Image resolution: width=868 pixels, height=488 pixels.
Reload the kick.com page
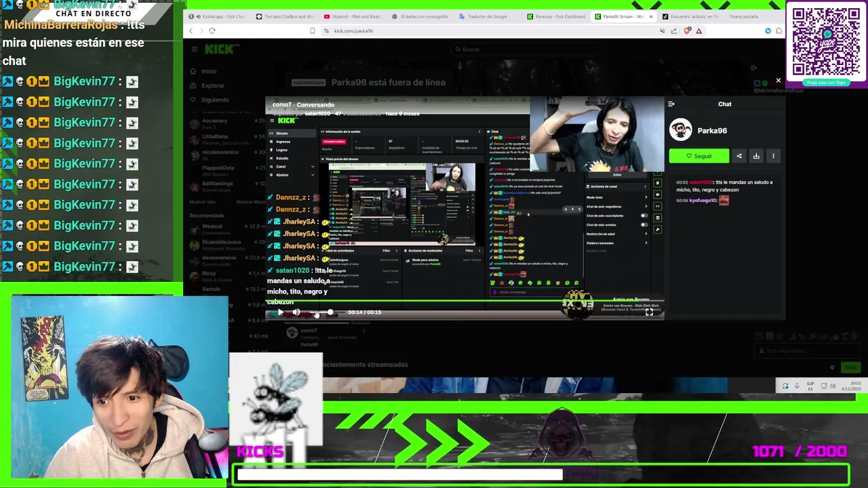pos(212,30)
